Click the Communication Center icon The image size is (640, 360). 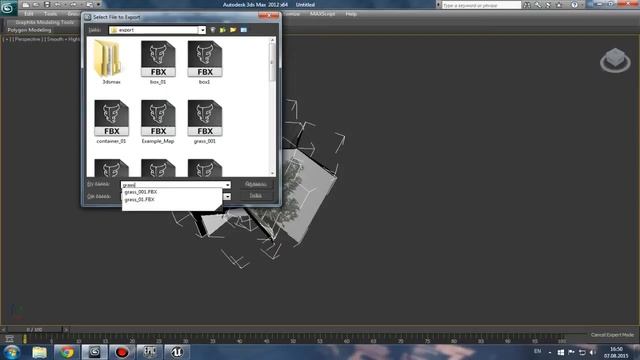tap(548, 5)
